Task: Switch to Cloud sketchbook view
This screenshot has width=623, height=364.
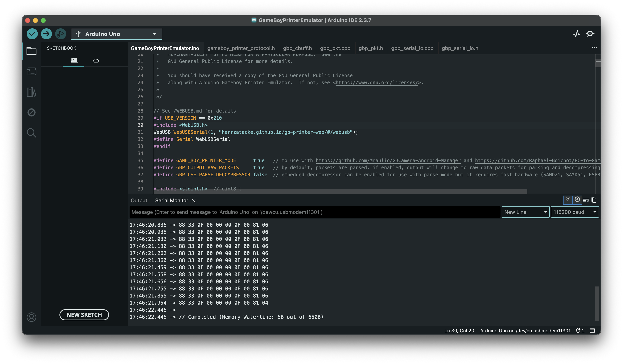Action: pyautogui.click(x=96, y=61)
